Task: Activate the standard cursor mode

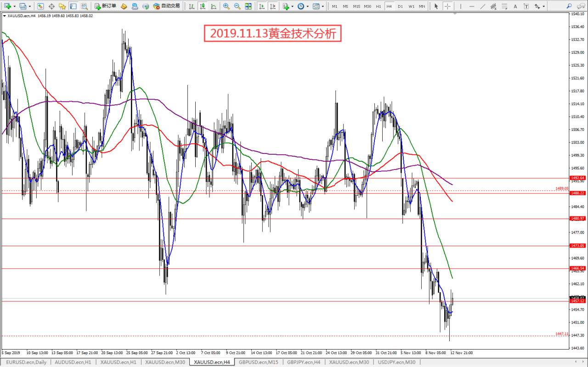Action: (436, 6)
